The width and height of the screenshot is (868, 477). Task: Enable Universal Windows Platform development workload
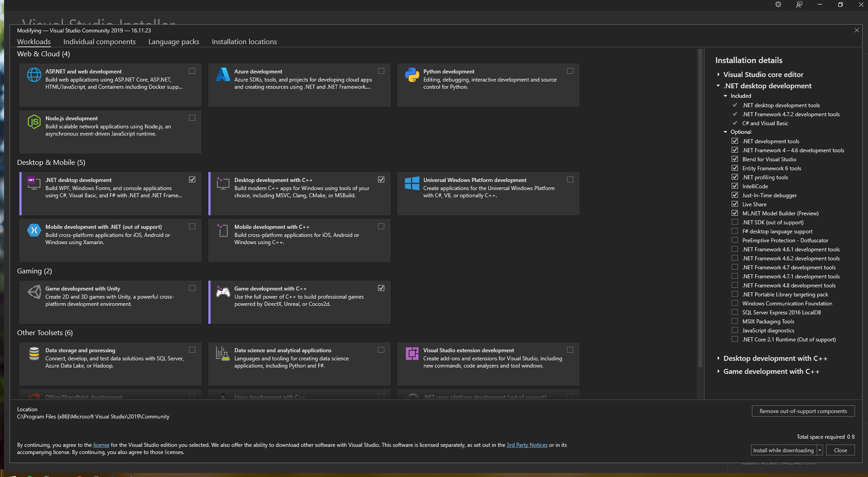pyautogui.click(x=570, y=180)
